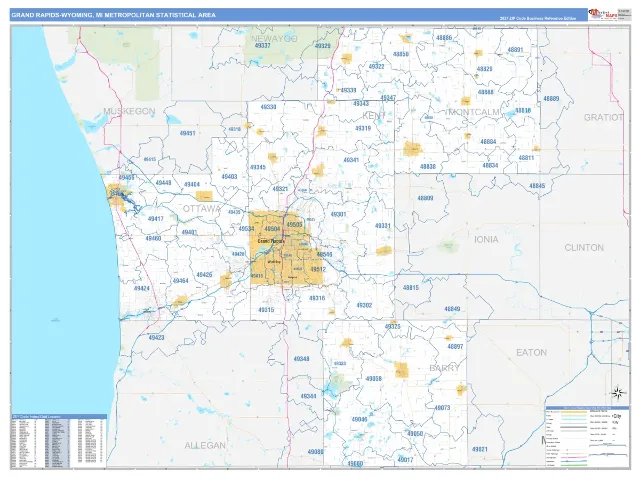
Task: Select ZIP code label 49404
Action: coord(192,184)
